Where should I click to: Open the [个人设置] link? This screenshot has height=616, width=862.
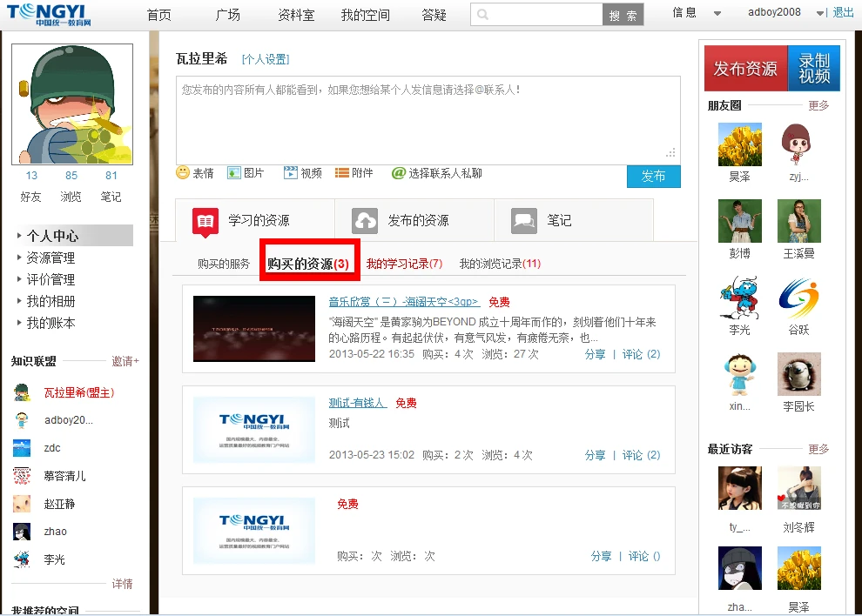[x=266, y=59]
